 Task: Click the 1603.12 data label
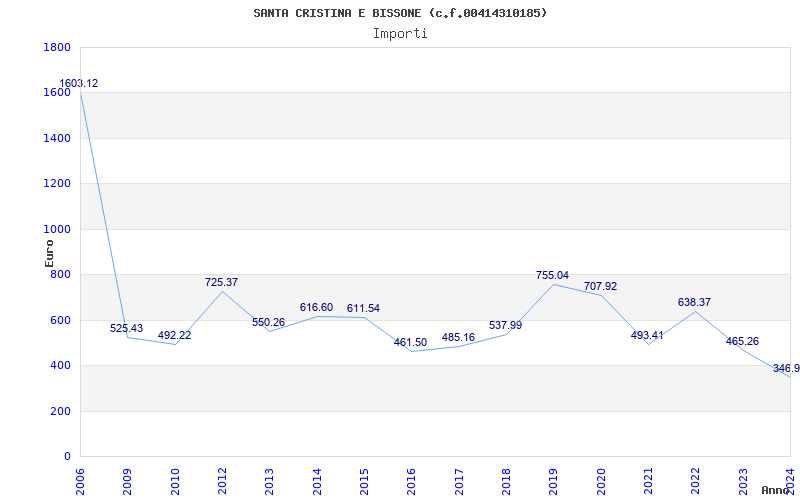(x=79, y=84)
